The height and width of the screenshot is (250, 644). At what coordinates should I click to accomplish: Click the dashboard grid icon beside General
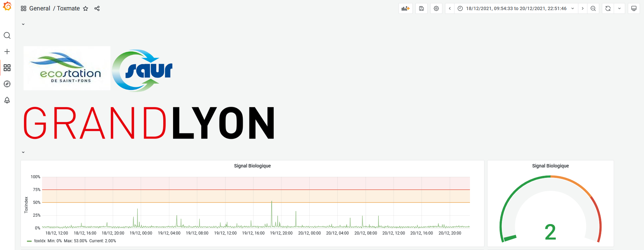click(24, 8)
